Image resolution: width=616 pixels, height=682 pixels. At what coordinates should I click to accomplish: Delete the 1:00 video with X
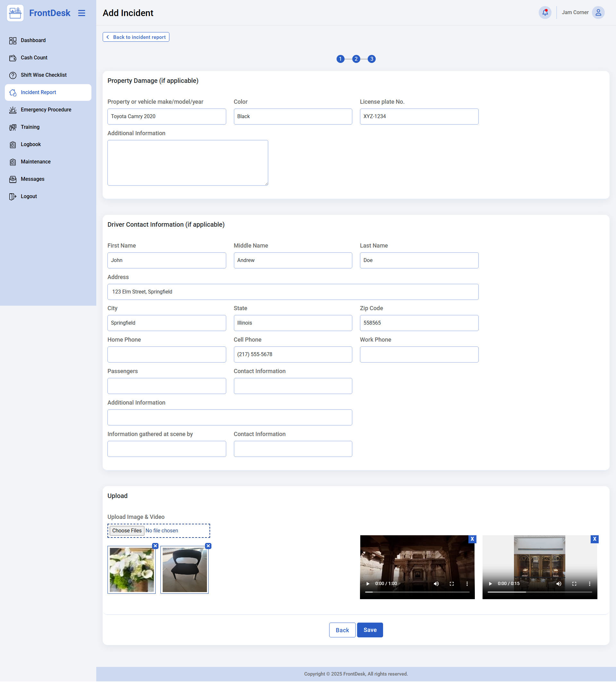[x=472, y=539]
